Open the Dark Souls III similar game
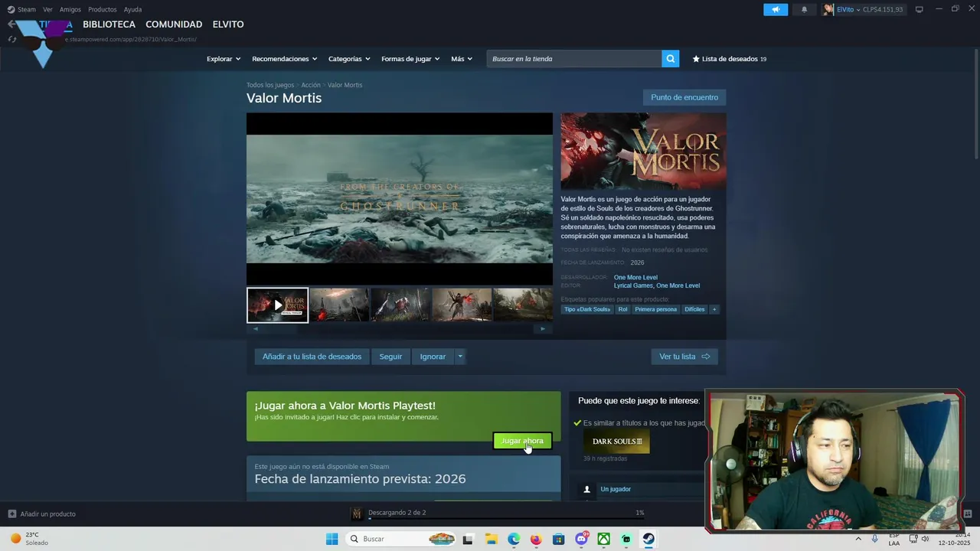 [x=616, y=441]
